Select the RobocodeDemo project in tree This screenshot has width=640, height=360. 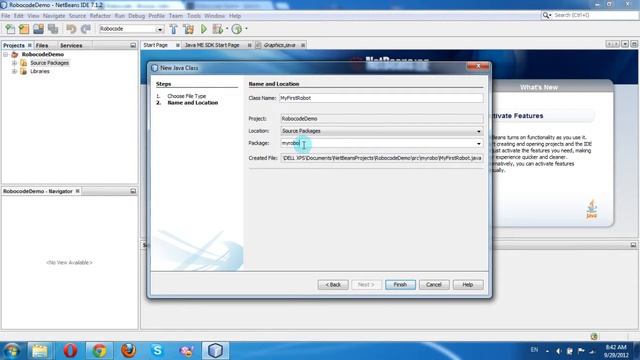42,54
